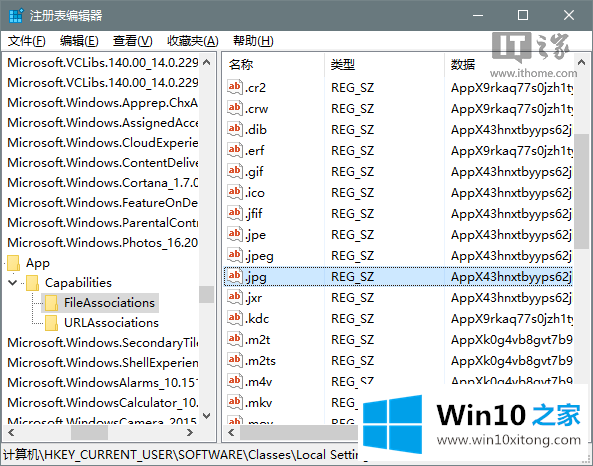
Task: Click the string value icon for .jpe
Action: click(234, 234)
